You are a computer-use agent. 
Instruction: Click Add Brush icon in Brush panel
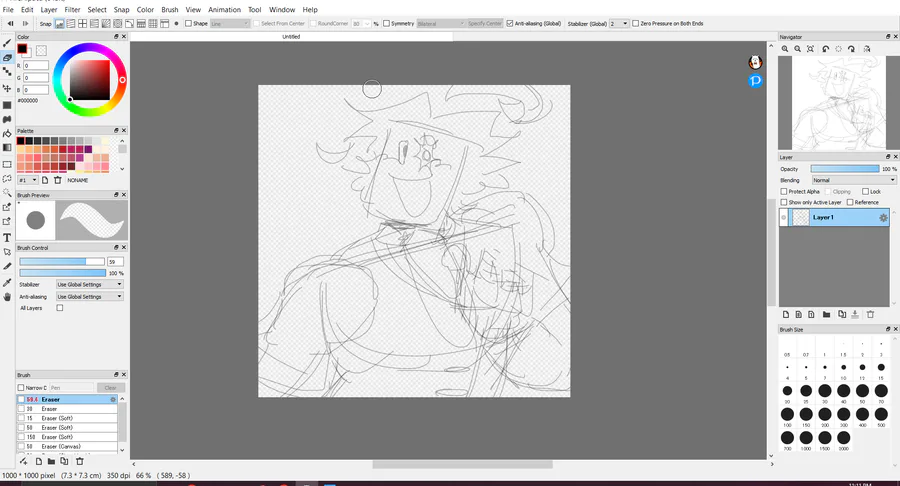pyautogui.click(x=24, y=461)
